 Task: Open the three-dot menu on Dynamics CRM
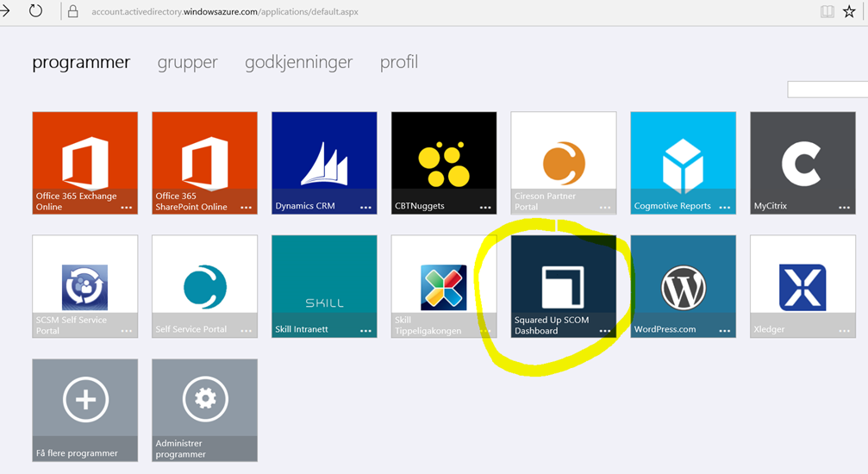pyautogui.click(x=366, y=208)
